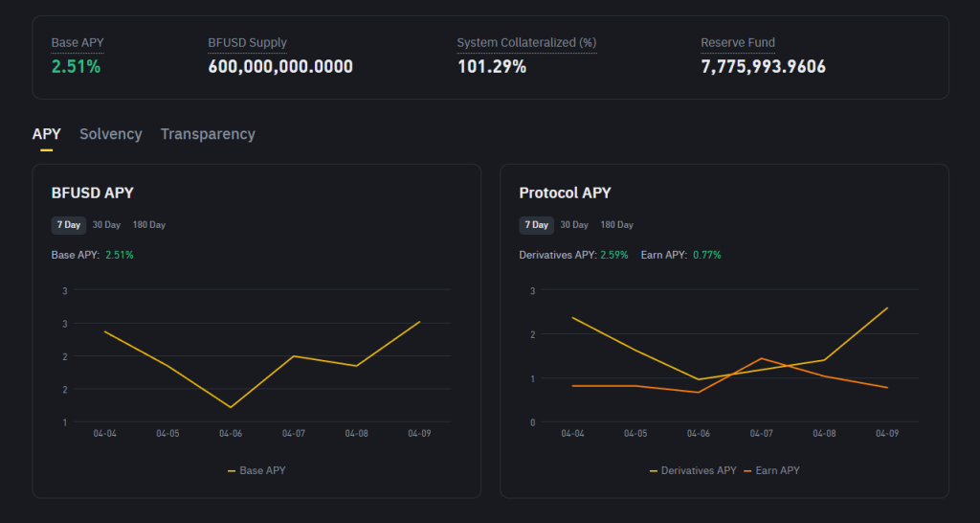The width and height of the screenshot is (980, 523).
Task: Click the Reserve Fund value 7,775,993.9606
Action: 763,67
